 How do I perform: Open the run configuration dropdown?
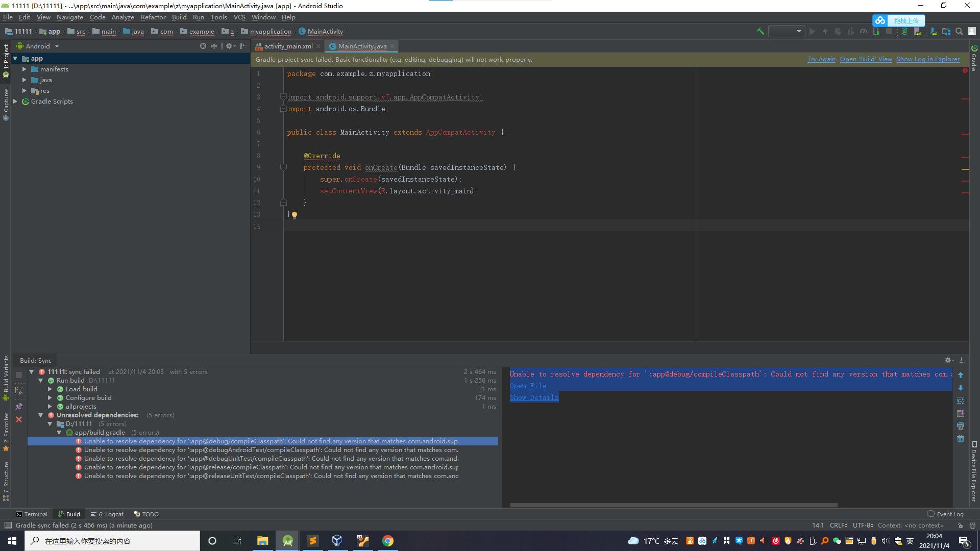(787, 32)
